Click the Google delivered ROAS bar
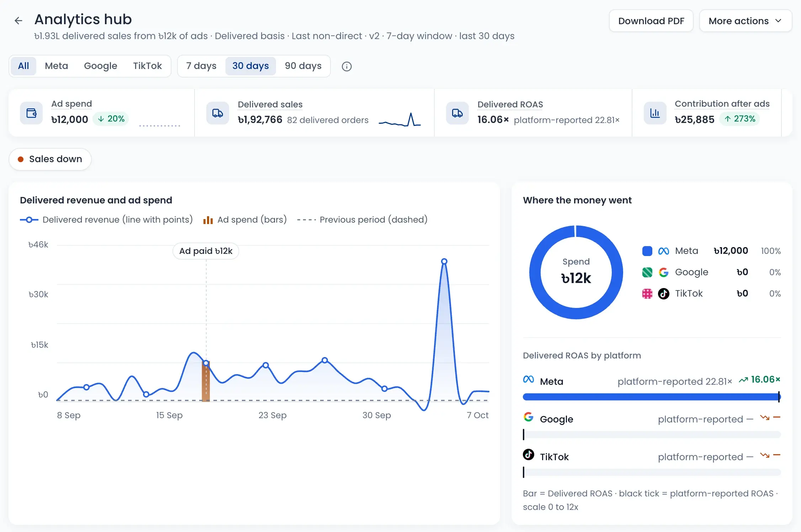This screenshot has width=801, height=532. (652, 435)
